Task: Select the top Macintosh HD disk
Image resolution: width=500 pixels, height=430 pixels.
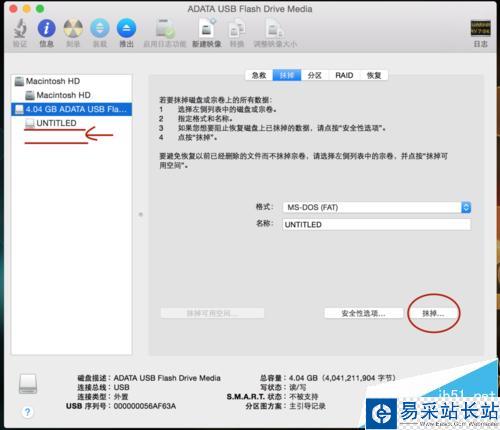Action: coord(72,81)
